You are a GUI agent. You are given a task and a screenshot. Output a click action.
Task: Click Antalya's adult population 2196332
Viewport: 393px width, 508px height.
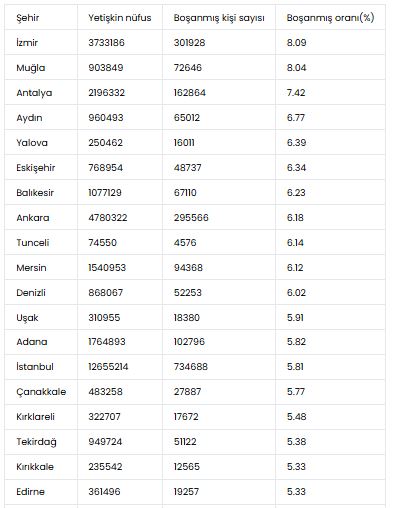(x=106, y=93)
